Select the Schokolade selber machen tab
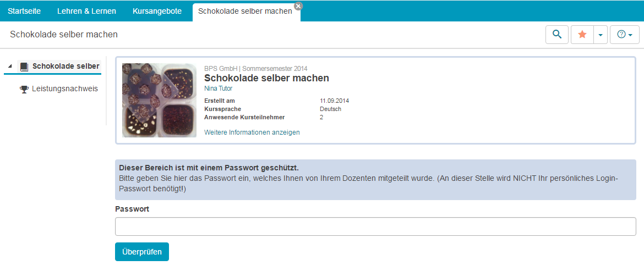644x271 pixels. [x=245, y=11]
